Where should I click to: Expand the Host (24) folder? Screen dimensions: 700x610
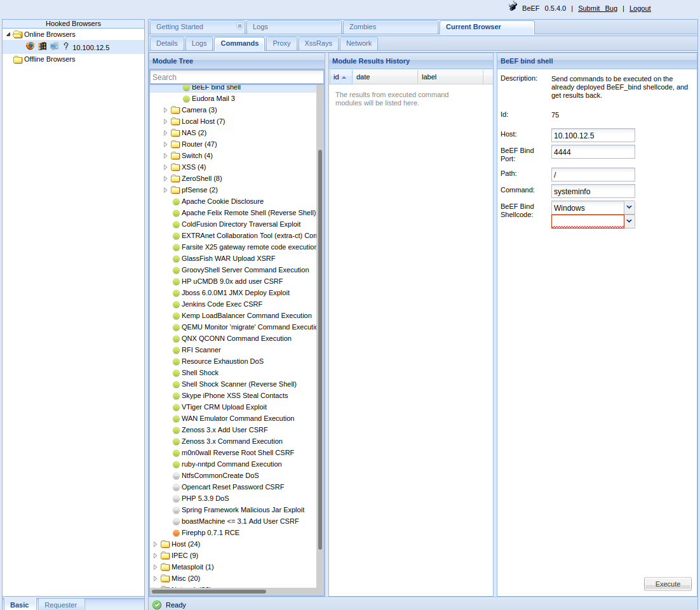pos(155,544)
